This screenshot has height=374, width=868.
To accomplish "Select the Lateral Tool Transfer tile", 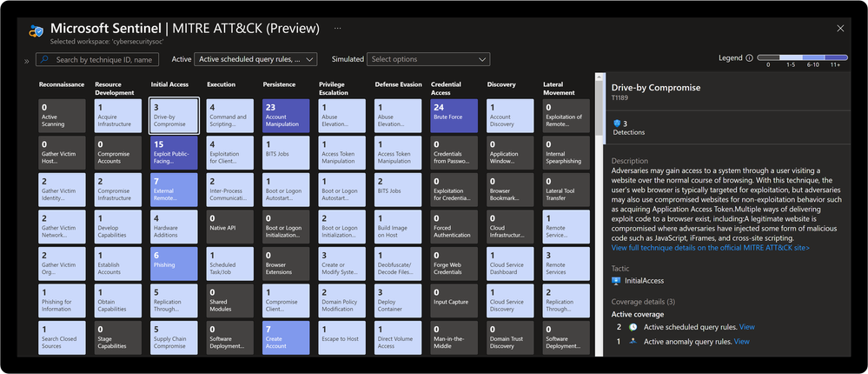I will pyautogui.click(x=567, y=190).
